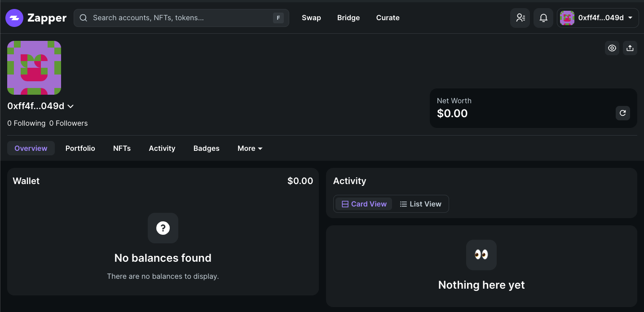The height and width of the screenshot is (312, 644).
Task: Click the Wallet $0.00 total
Action: coord(300,181)
